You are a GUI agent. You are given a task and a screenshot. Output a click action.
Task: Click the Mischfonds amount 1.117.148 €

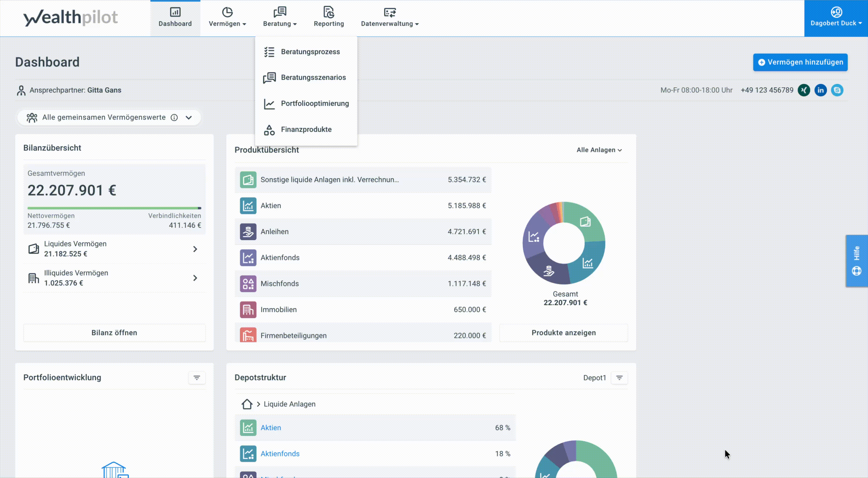coord(467,284)
